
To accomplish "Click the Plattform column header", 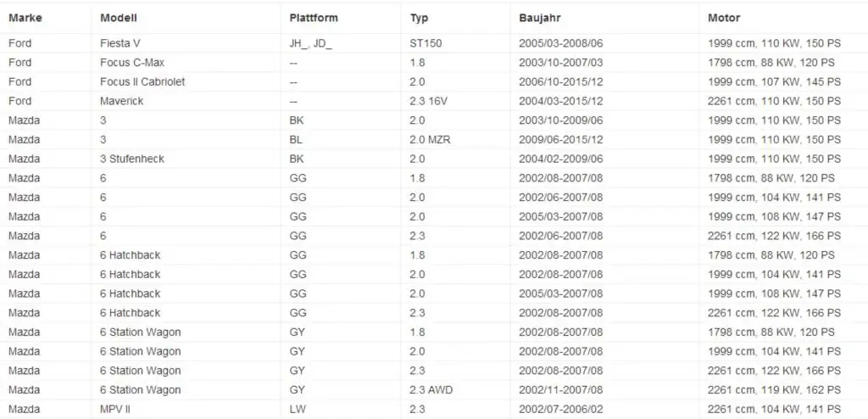I will coord(314,18).
